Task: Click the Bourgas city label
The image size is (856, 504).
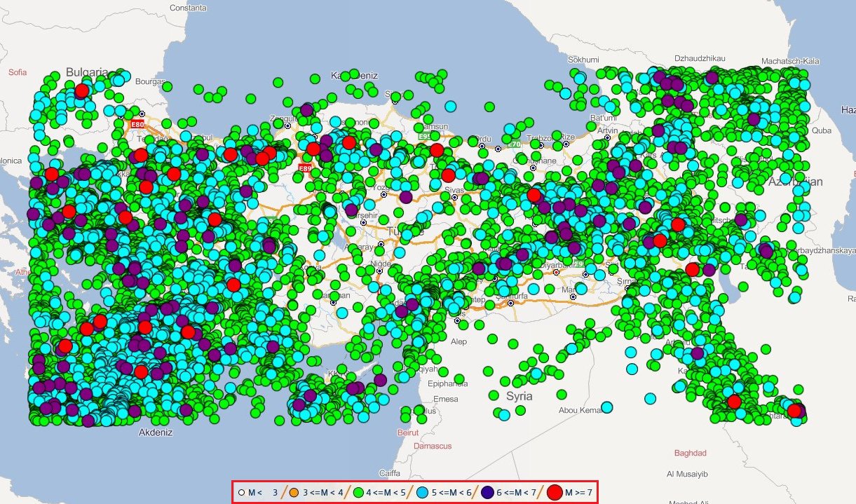Action: [x=149, y=81]
